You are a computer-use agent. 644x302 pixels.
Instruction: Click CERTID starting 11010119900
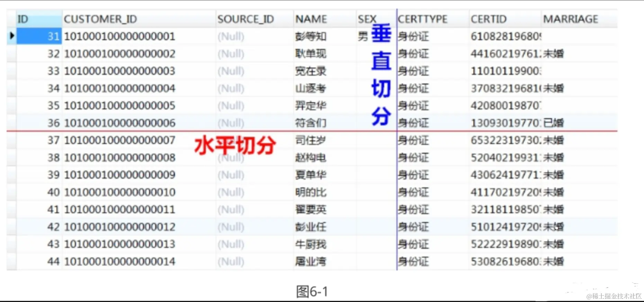[x=506, y=71]
